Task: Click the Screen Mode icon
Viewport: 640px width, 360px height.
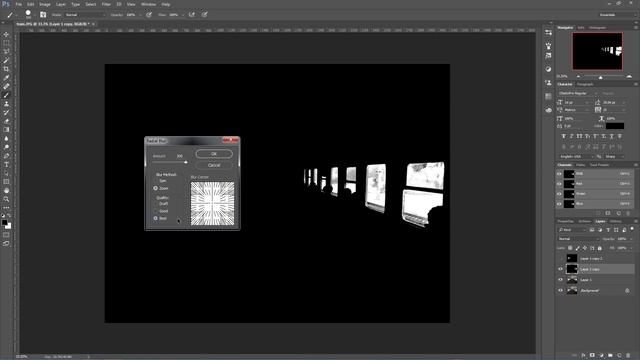Action: pyautogui.click(x=6, y=243)
